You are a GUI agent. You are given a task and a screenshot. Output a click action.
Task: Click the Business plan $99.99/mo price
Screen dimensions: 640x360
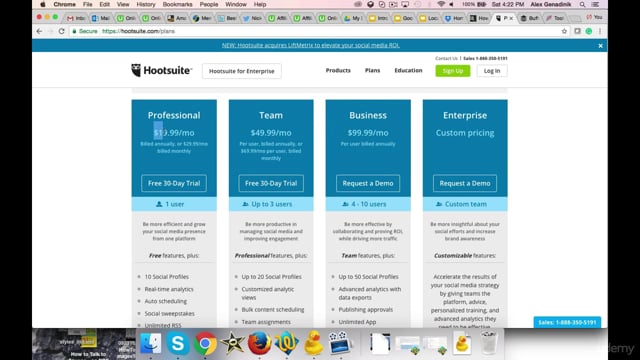pyautogui.click(x=368, y=133)
